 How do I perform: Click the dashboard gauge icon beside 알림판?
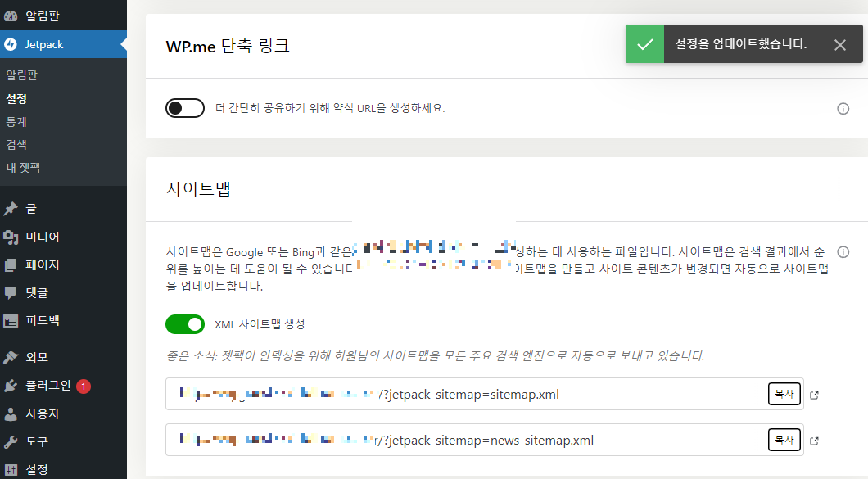coord(11,16)
